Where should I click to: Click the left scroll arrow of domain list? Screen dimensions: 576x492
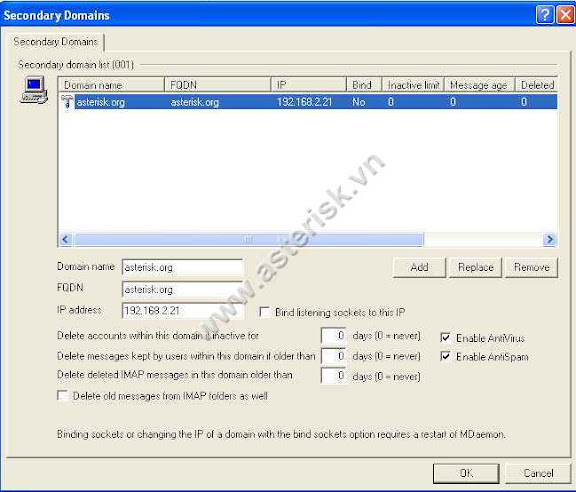pyautogui.click(x=65, y=240)
